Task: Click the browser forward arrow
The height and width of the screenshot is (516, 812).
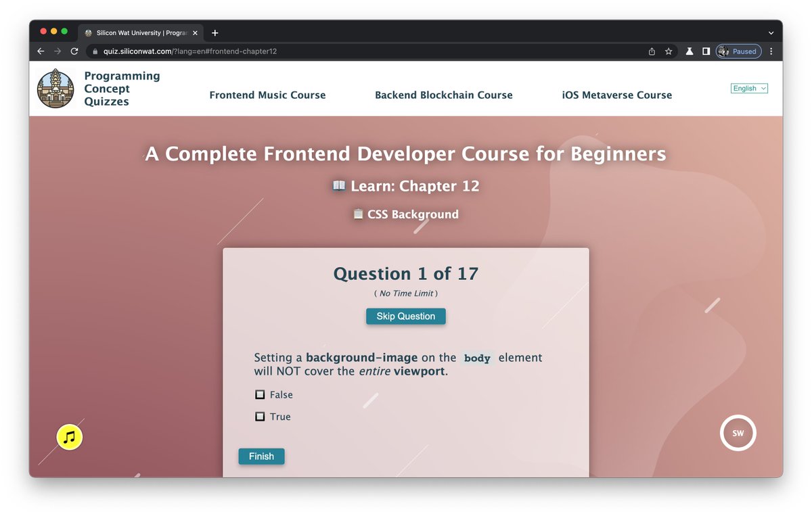Action: tap(58, 51)
